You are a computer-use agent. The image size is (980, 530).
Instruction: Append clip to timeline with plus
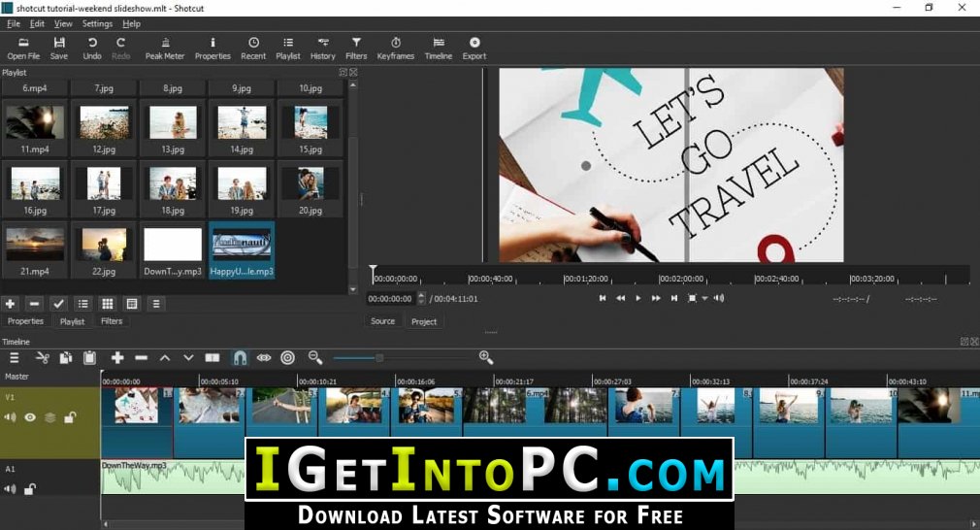[x=116, y=358]
